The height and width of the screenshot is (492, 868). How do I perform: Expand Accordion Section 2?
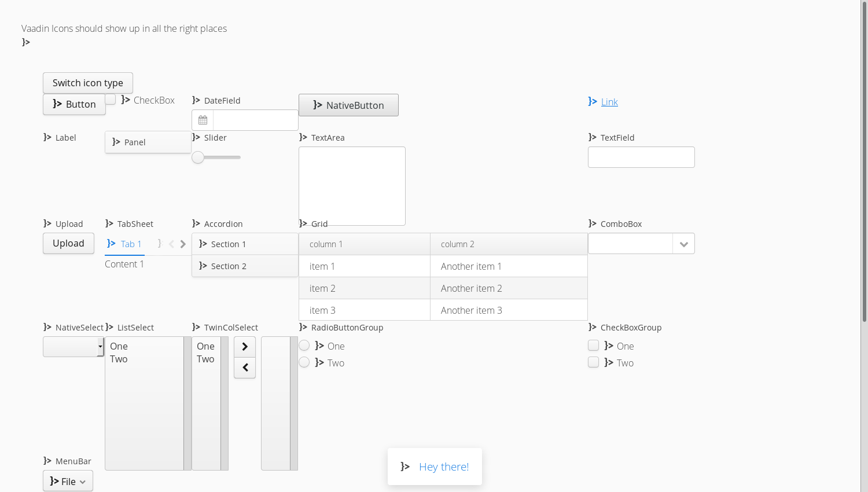(245, 266)
